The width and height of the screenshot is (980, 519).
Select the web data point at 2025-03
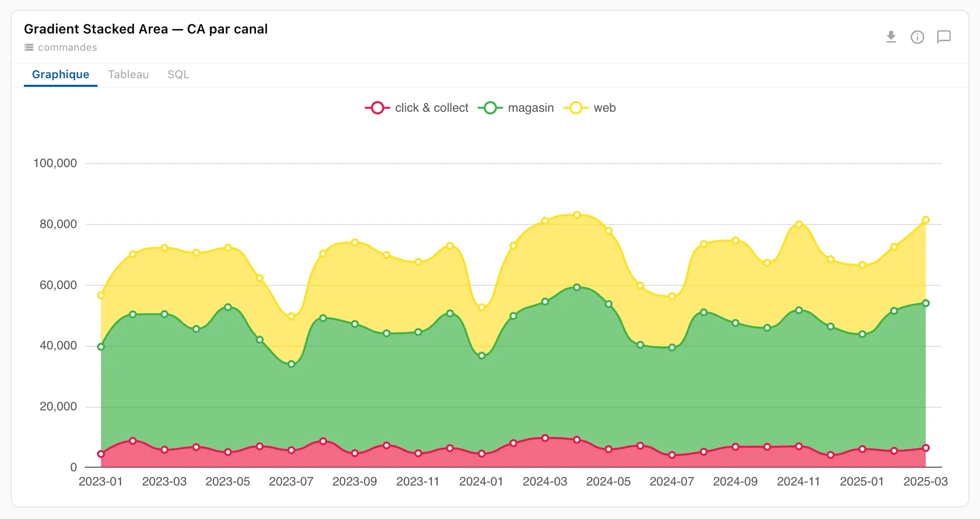(926, 220)
